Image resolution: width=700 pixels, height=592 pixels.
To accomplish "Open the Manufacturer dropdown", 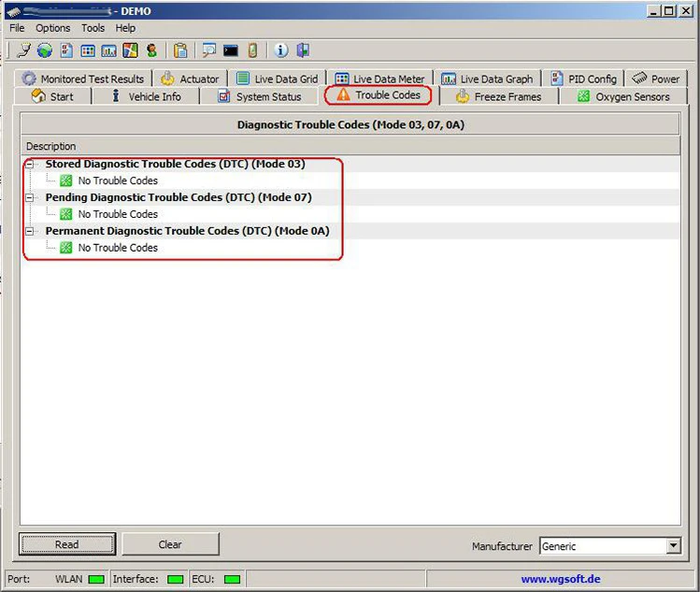I will [673, 545].
